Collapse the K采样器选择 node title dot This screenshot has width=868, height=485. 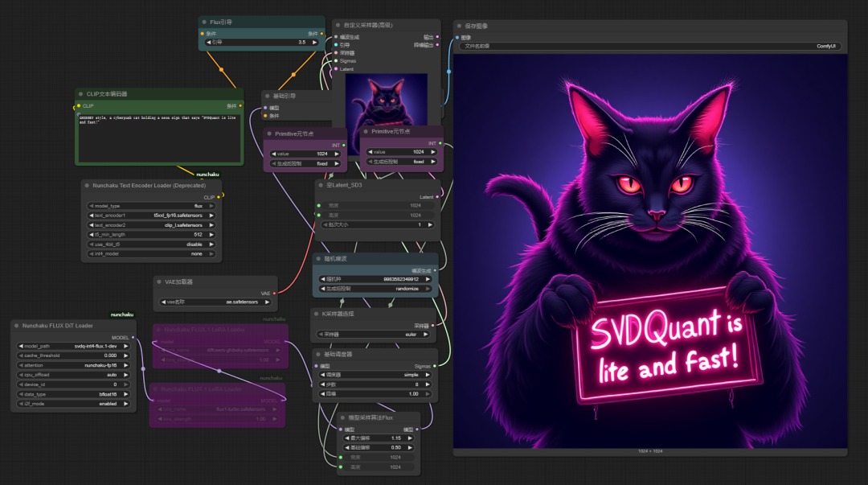(x=316, y=314)
